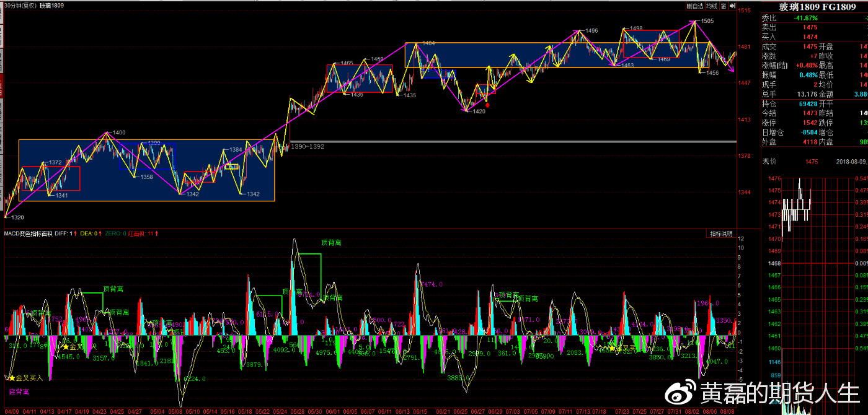The image size is (868, 415).
Task: Click the 1390-1392 gray level line label
Action: [x=308, y=146]
